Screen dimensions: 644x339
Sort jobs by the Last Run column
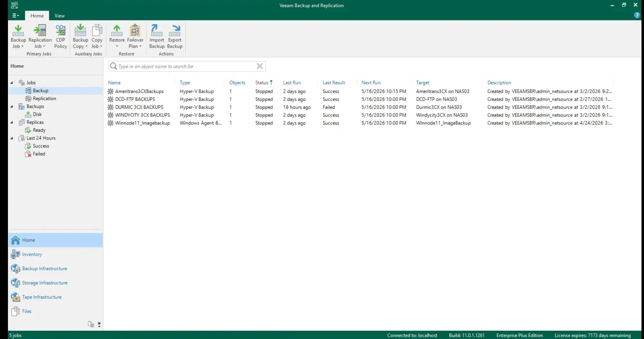click(292, 83)
